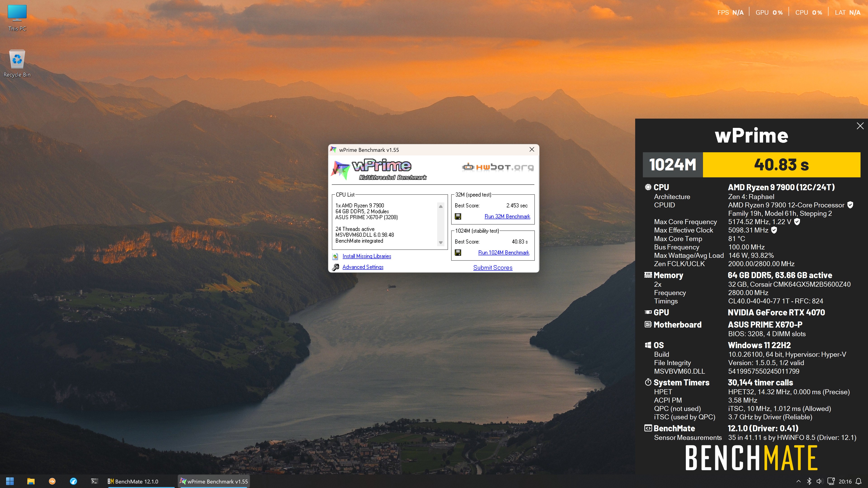The height and width of the screenshot is (488, 868).
Task: Click the Bluetooth tray icon
Action: [x=809, y=481]
